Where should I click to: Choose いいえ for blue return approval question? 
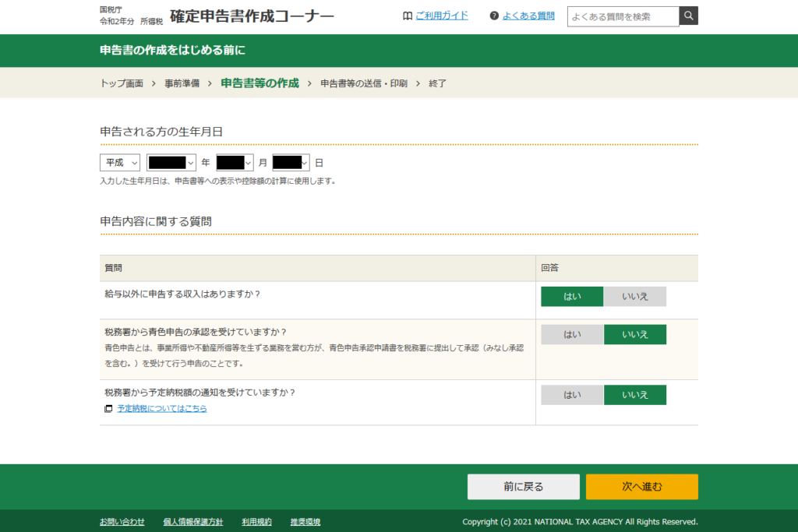635,335
